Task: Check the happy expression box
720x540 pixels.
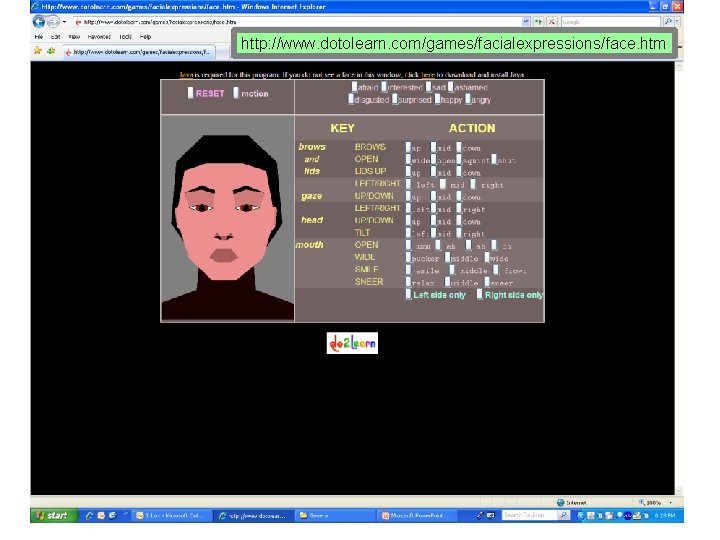Action: point(437,99)
